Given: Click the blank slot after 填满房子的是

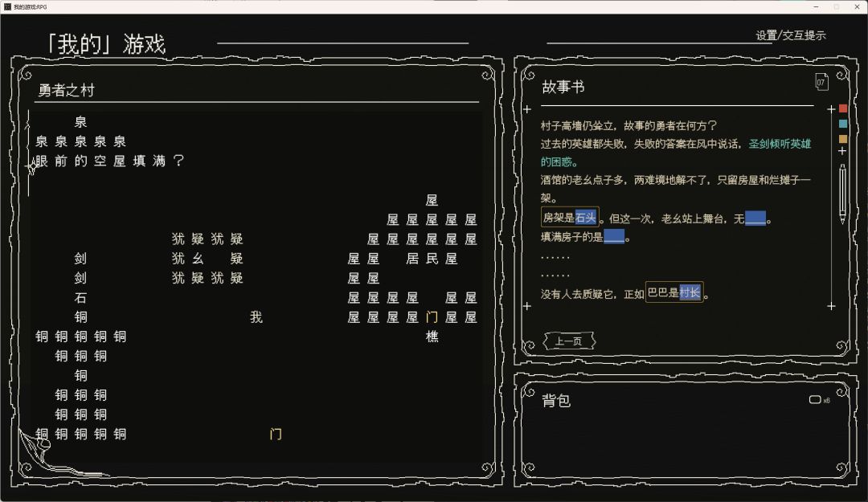Looking at the screenshot, I should coord(614,237).
